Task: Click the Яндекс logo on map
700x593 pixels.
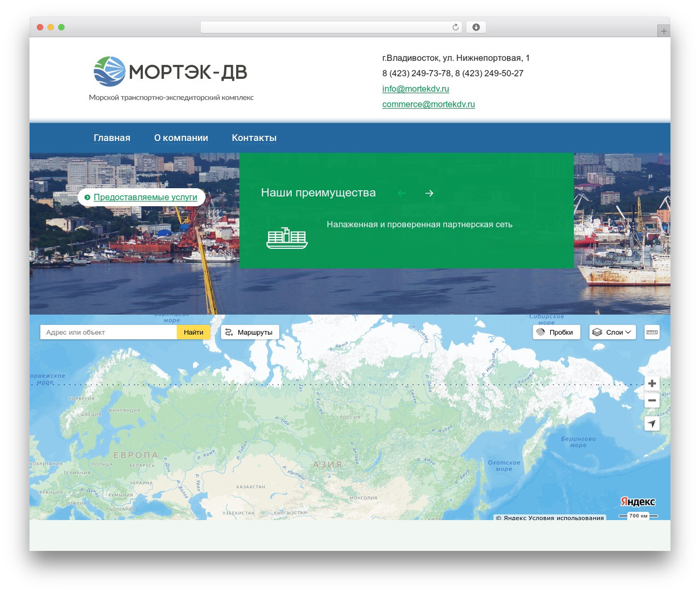Action: coord(638,502)
